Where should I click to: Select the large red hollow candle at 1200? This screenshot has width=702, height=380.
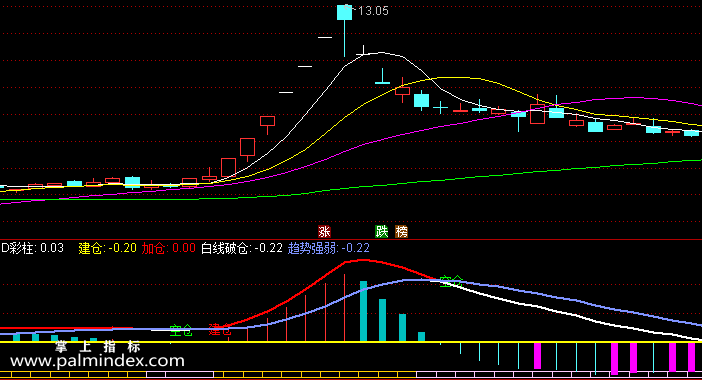click(x=537, y=114)
